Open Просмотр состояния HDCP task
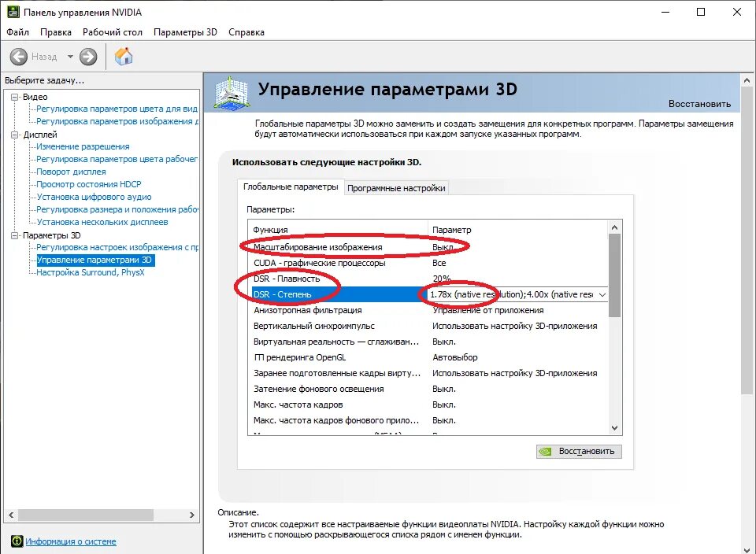The height and width of the screenshot is (554, 756). pyautogui.click(x=89, y=184)
